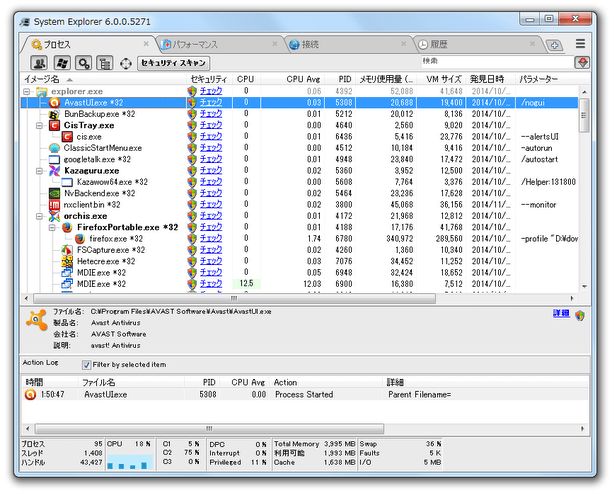The height and width of the screenshot is (493, 612).
Task: Click the crosshair find-window target icon
Action: tap(126, 63)
